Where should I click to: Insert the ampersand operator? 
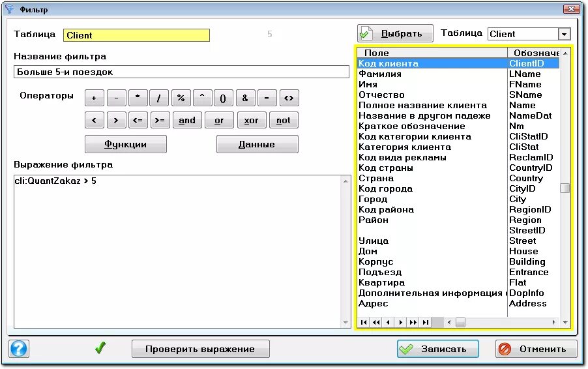[245, 98]
